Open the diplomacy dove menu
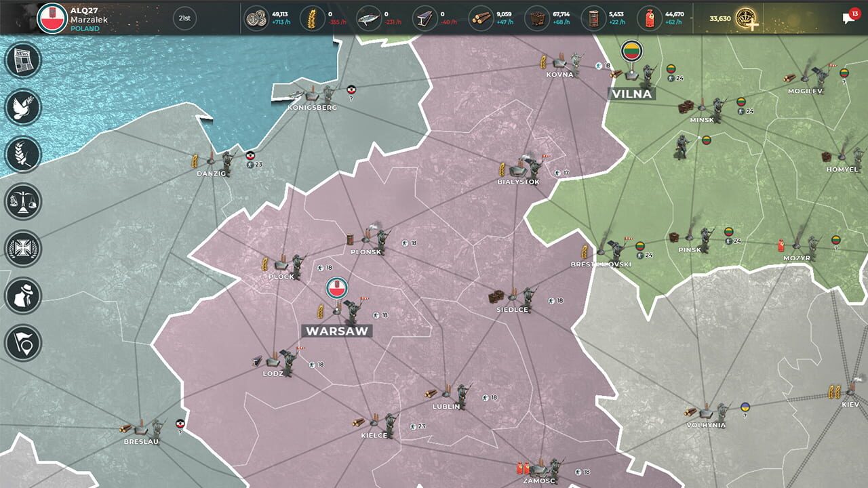868x488 pixels. tap(22, 107)
